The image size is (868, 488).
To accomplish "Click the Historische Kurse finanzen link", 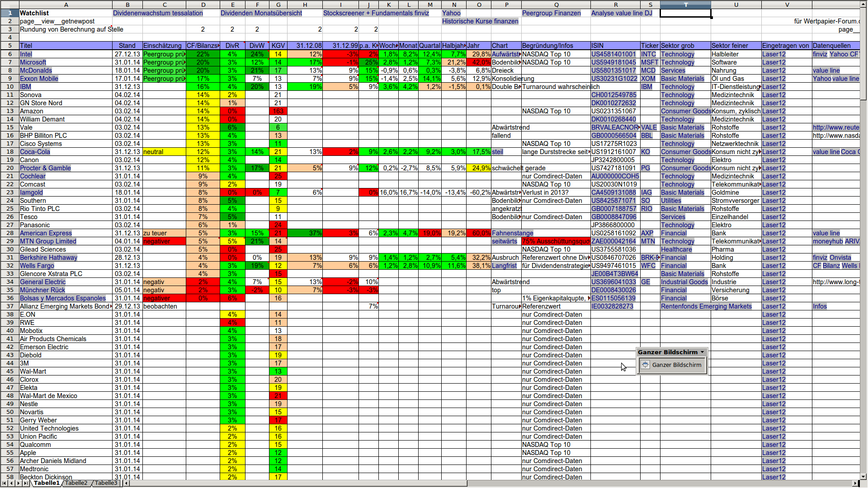I will pyautogui.click(x=480, y=21).
